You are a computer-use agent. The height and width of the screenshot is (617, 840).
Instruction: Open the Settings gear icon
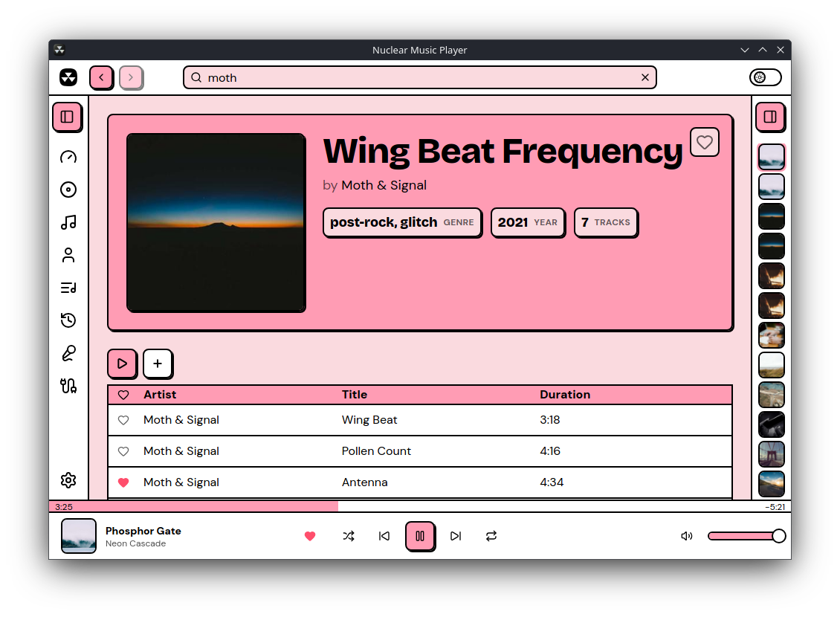[x=68, y=480]
